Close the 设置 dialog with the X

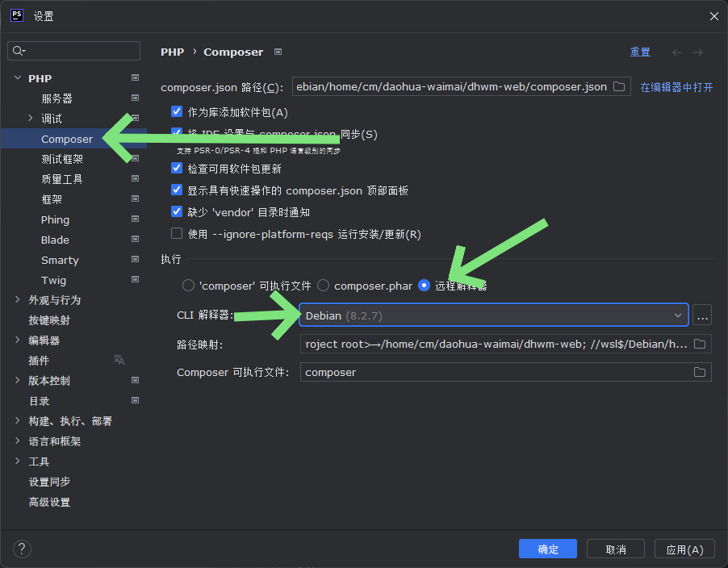[714, 16]
